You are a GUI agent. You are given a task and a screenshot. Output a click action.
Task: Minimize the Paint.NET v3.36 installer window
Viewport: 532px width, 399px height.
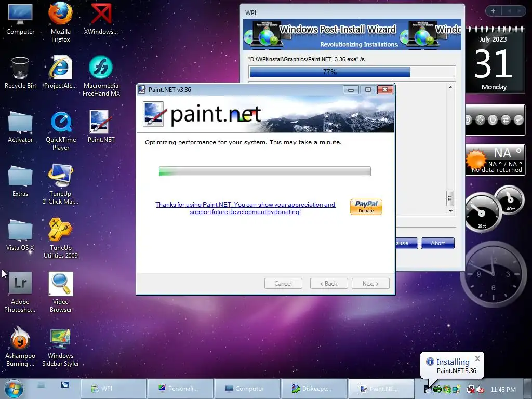[351, 90]
